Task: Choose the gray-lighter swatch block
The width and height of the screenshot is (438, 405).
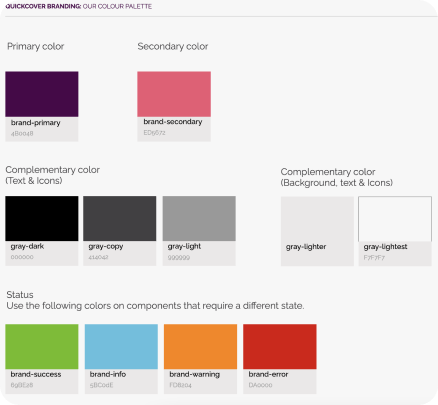Action: [317, 231]
